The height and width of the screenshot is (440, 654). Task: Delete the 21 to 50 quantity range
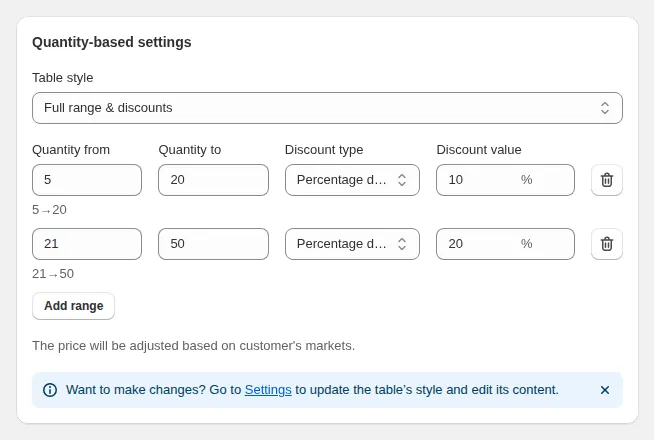coord(606,244)
